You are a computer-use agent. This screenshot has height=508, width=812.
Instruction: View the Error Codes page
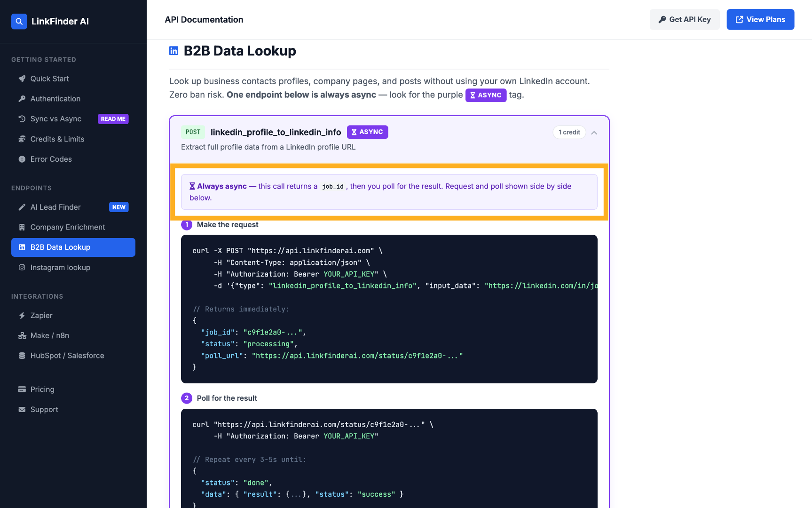point(73,159)
